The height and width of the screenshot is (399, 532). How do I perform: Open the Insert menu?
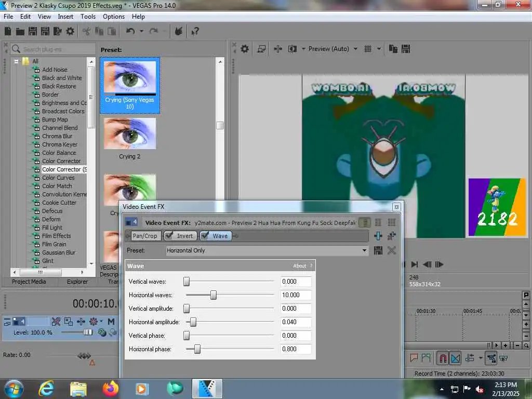click(65, 16)
